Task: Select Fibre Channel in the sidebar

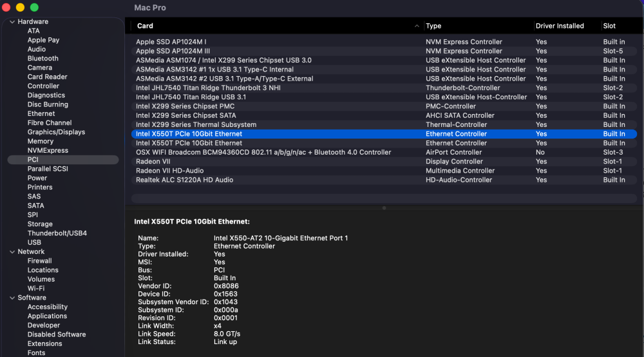Action: pos(50,123)
